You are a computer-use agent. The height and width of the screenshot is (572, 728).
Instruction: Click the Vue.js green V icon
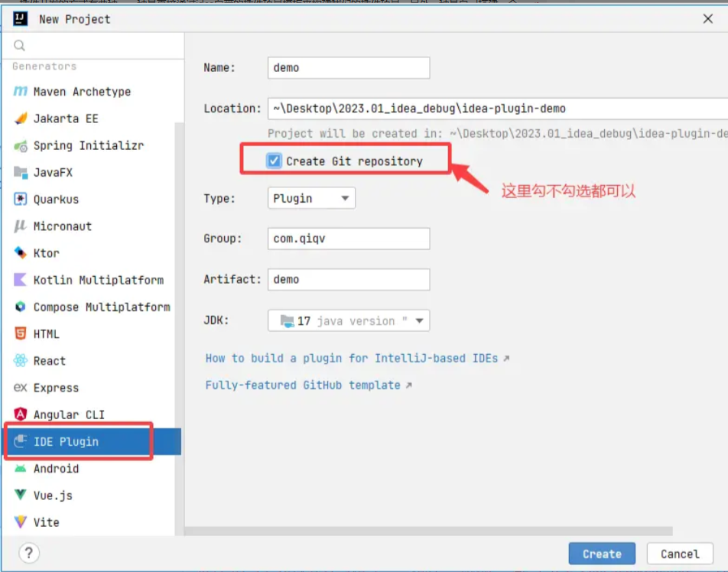pyautogui.click(x=21, y=495)
